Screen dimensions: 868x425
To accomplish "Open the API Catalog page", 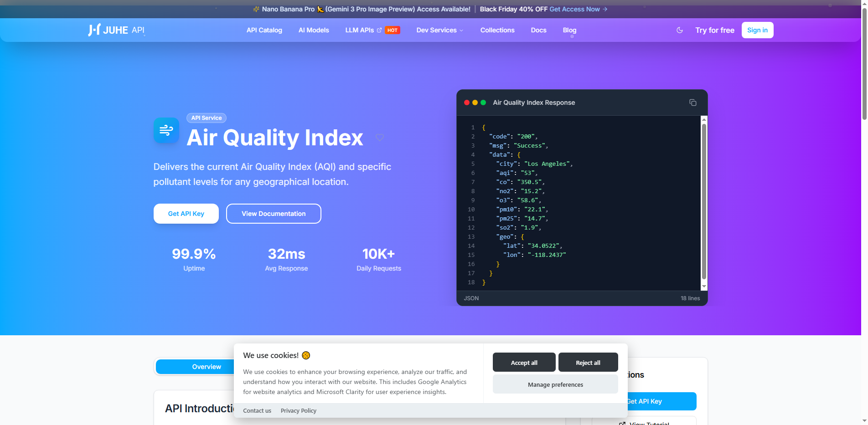I will (x=264, y=30).
